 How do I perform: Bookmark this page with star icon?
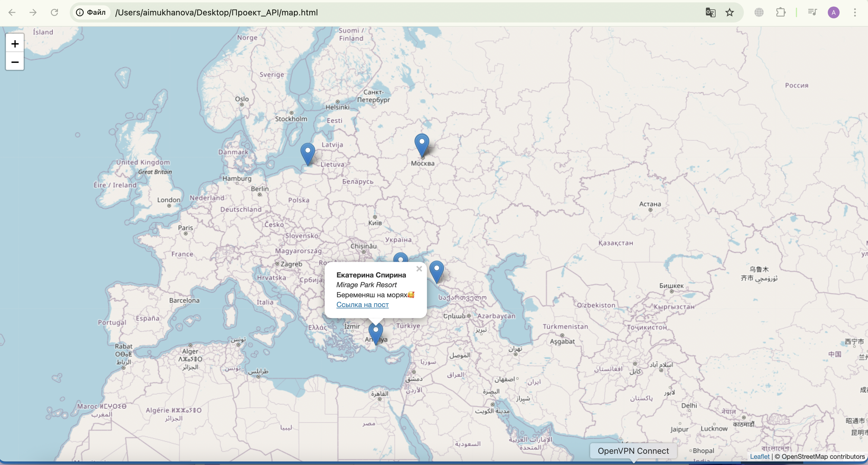tap(730, 12)
